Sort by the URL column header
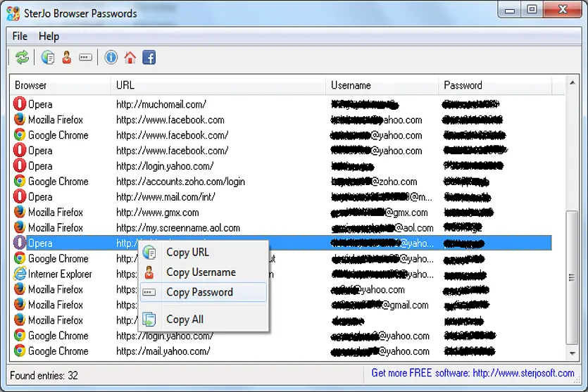The image size is (588, 392). click(218, 85)
